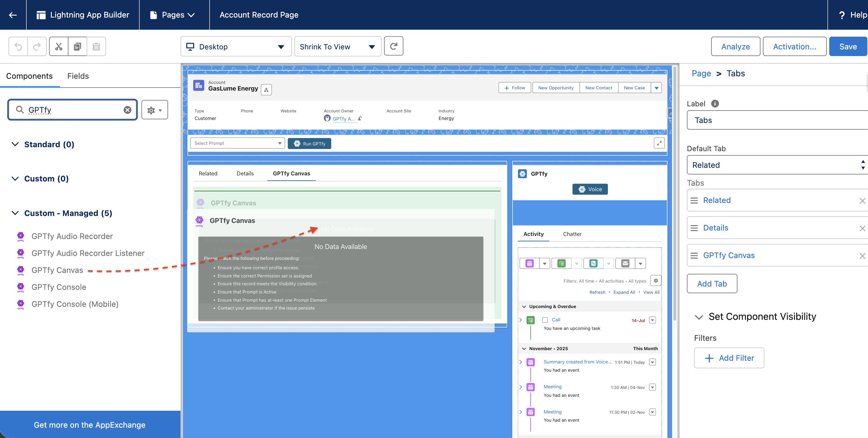Check the Call task checkbox

(x=545, y=320)
